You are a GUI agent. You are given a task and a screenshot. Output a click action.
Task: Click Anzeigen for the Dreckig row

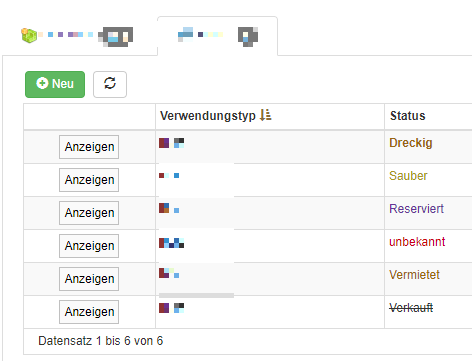[x=89, y=147]
